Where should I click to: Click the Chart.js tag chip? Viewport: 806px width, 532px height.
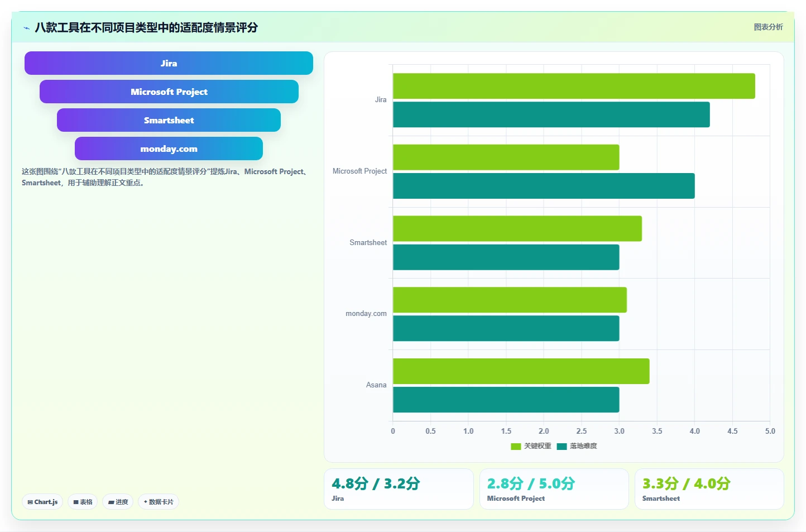click(42, 502)
